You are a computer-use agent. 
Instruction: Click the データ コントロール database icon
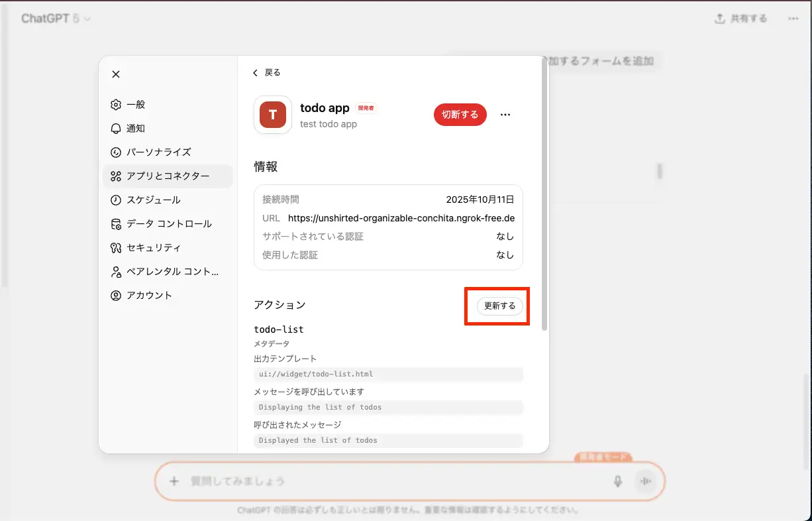tap(116, 224)
